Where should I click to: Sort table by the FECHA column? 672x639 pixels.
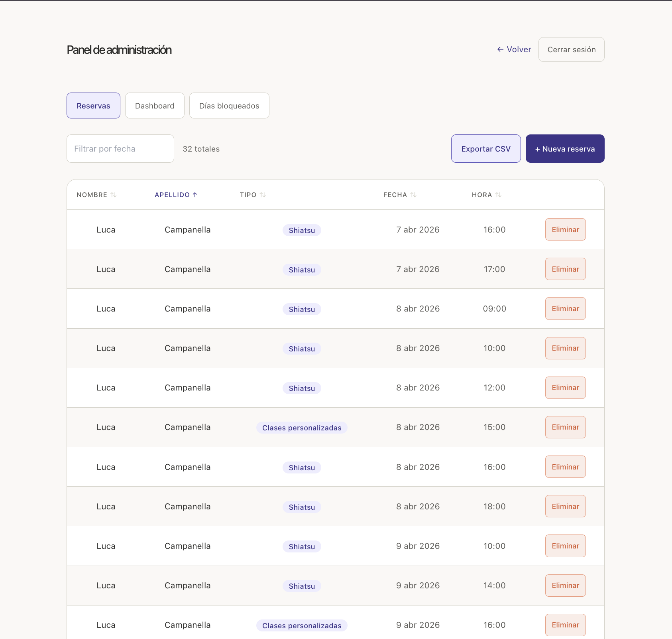click(400, 195)
